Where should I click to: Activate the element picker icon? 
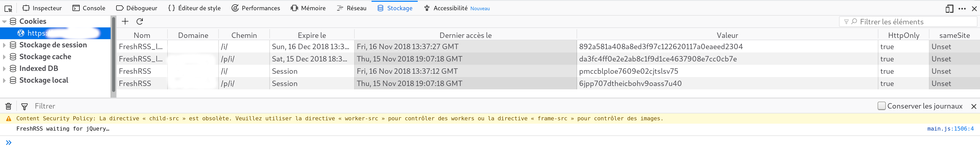tap(8, 8)
